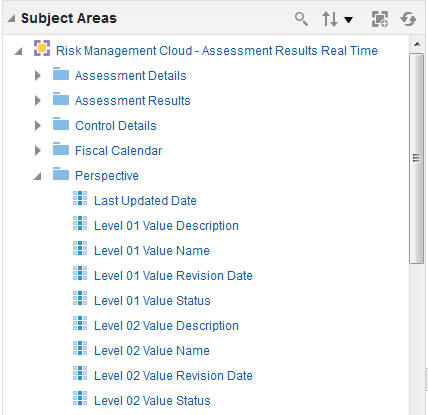Expand the Control Details folder
Viewport: 428px width, 415px height.
(x=38, y=126)
